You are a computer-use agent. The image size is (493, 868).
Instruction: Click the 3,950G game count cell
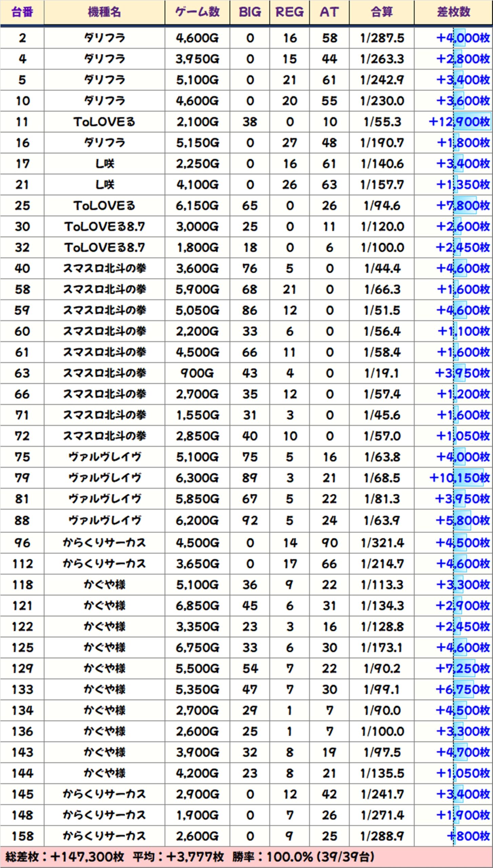pyautogui.click(x=197, y=59)
